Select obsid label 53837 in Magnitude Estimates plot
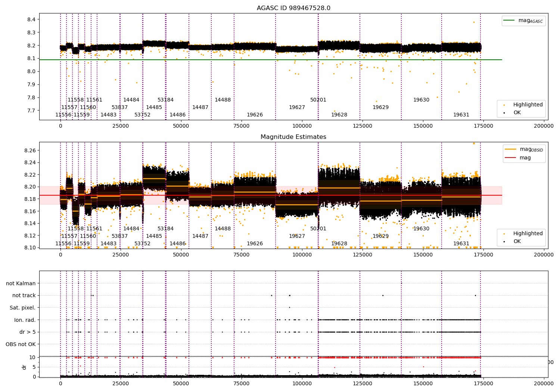 point(119,236)
